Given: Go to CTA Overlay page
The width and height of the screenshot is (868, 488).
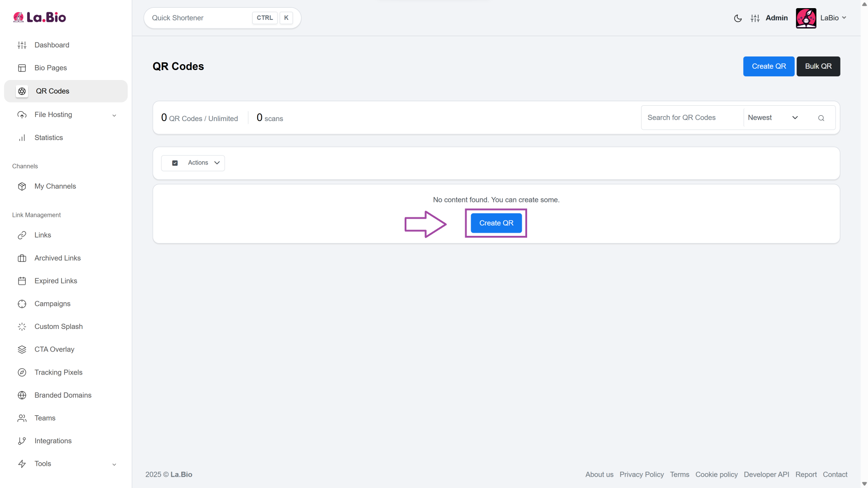Looking at the screenshot, I should 54,349.
